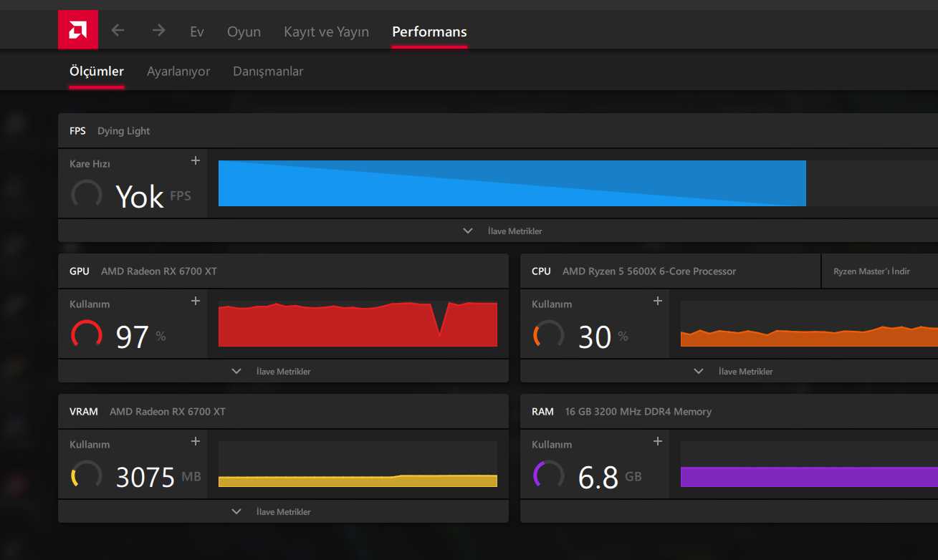Viewport: 938px width, 560px height.
Task: Open the Ayarlanıyor sub-tab
Action: tap(178, 71)
